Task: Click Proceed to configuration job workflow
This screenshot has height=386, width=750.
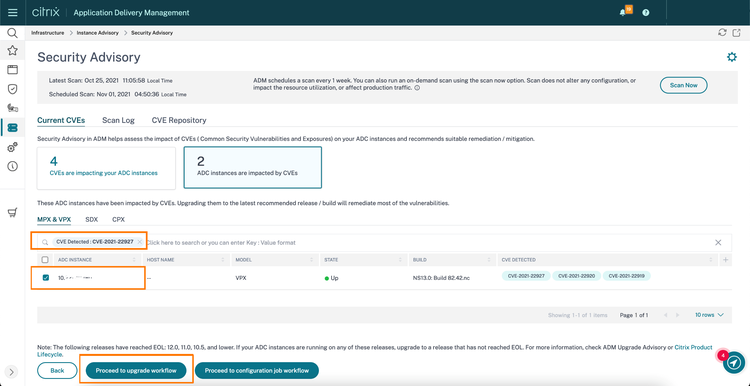Action: 256,371
